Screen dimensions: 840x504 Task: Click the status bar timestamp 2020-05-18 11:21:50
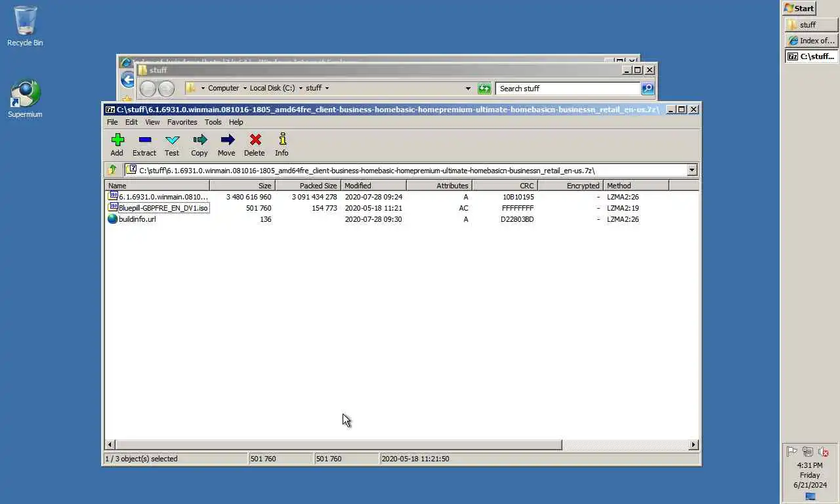(x=415, y=459)
